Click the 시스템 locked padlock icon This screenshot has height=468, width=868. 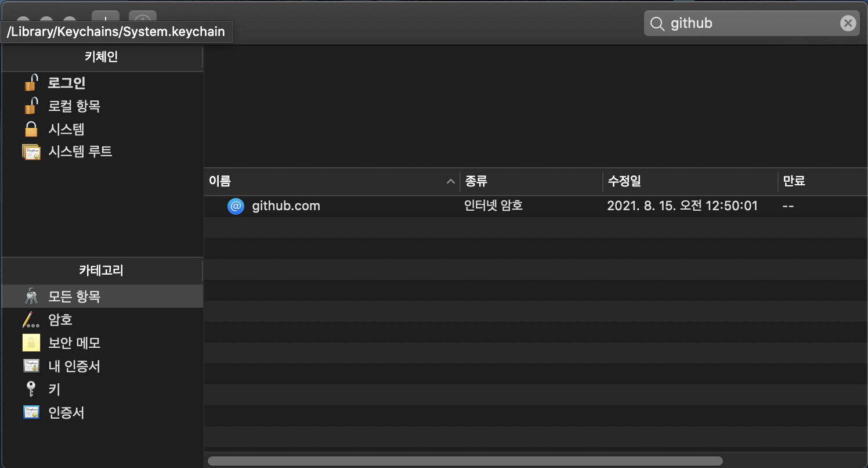coord(31,129)
